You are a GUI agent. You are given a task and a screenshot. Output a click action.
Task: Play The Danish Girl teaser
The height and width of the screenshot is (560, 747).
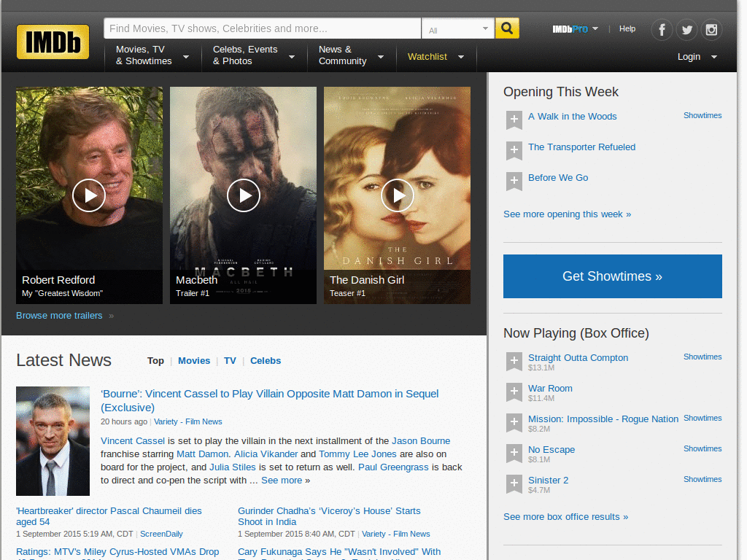point(398,195)
